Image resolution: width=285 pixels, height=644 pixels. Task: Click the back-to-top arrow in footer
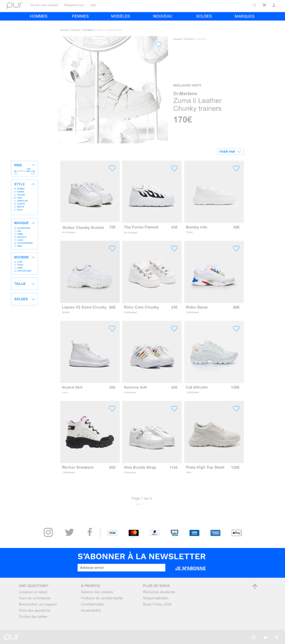pos(255,587)
